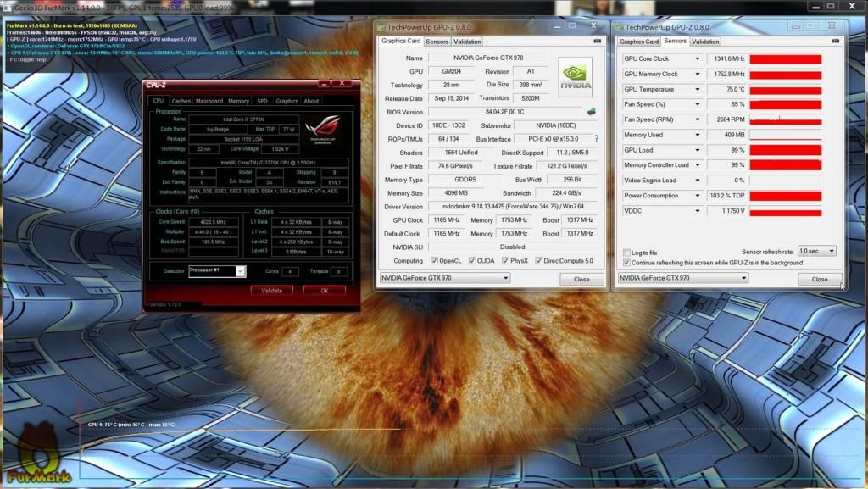
Task: Switch to the Graphics tab in CPU-Z
Action: (x=287, y=101)
